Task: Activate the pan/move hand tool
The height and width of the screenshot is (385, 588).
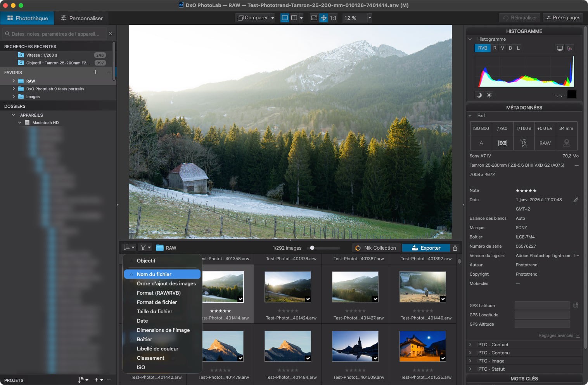Action: tap(323, 18)
